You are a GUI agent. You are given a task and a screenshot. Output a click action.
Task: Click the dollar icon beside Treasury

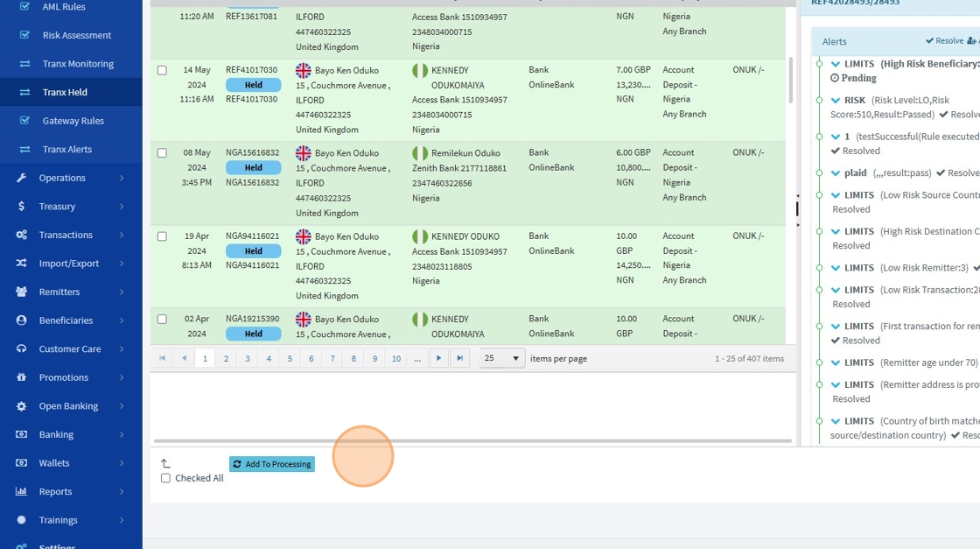[21, 207]
